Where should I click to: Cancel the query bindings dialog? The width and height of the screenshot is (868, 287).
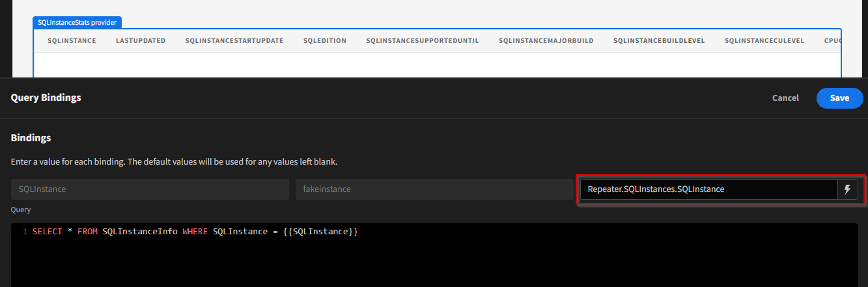pos(785,98)
